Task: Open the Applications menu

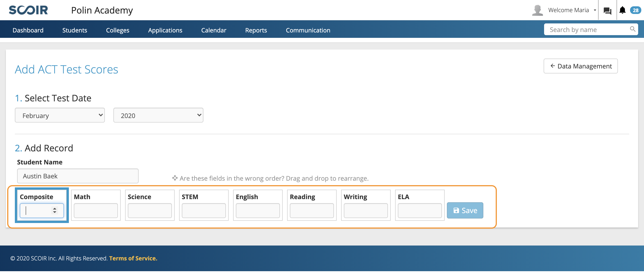Action: click(165, 30)
